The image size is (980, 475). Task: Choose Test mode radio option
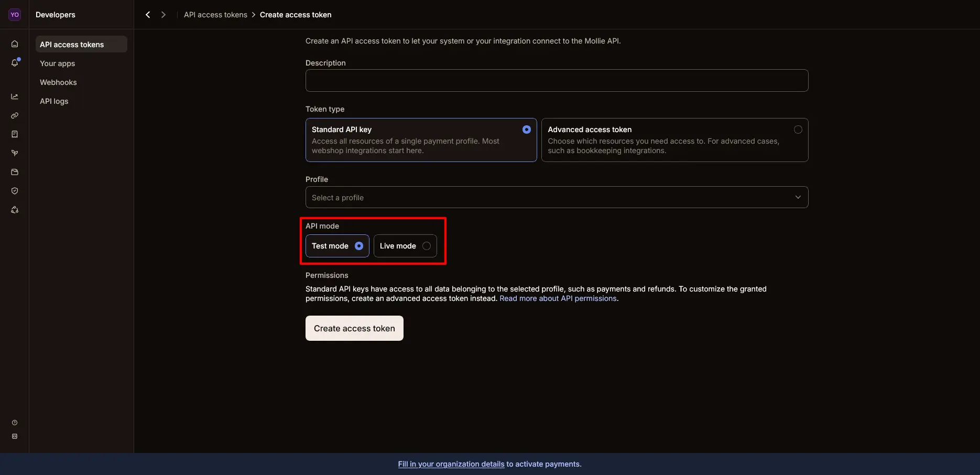click(337, 246)
